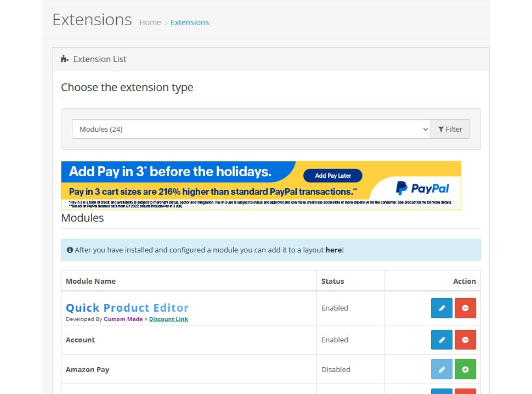The height and width of the screenshot is (394, 532).
Task: Open the Custom Made developer link
Action: point(123,319)
